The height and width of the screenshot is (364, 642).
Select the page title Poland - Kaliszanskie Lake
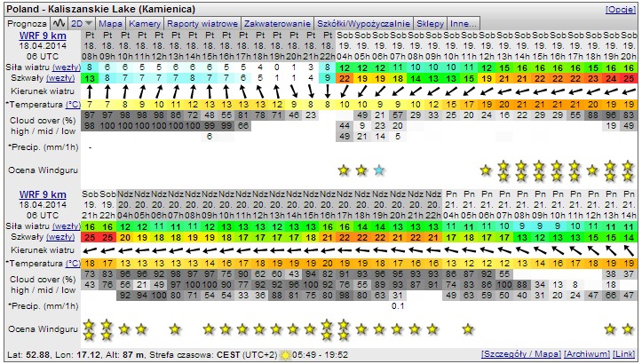coord(101,10)
